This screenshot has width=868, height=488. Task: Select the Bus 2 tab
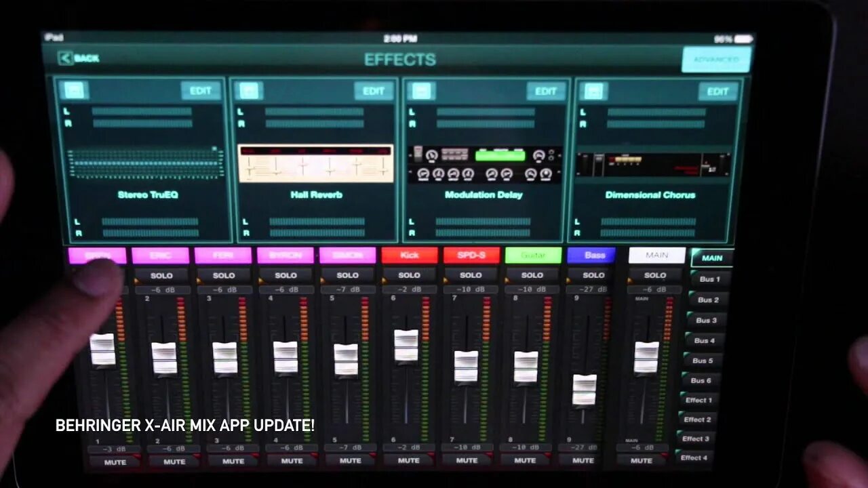coord(708,300)
